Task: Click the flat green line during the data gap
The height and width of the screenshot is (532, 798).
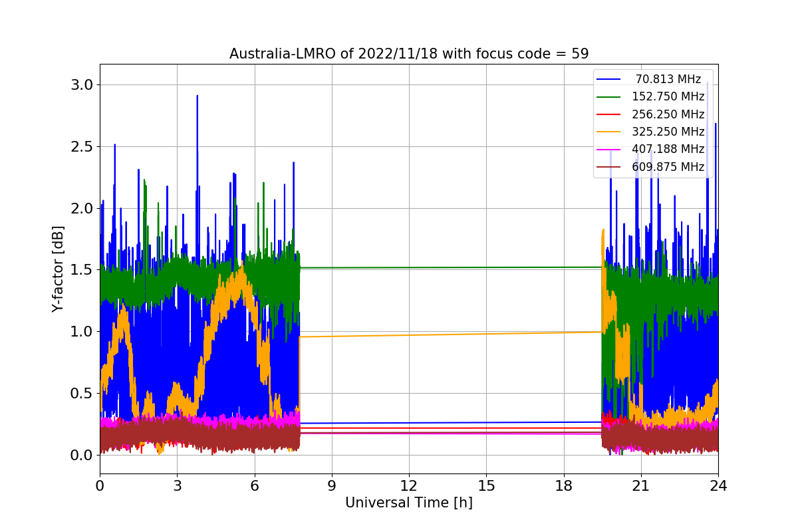Action: pos(451,267)
